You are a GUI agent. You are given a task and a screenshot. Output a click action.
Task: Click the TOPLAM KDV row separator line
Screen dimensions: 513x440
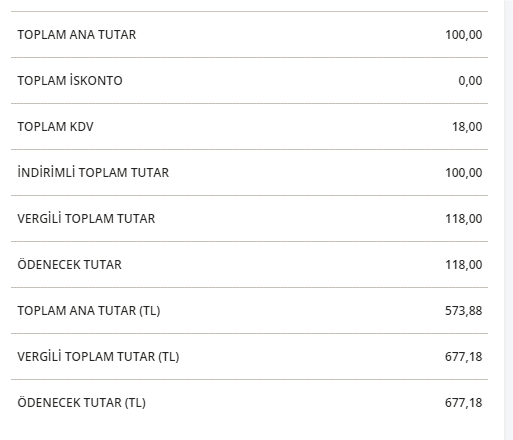point(249,149)
